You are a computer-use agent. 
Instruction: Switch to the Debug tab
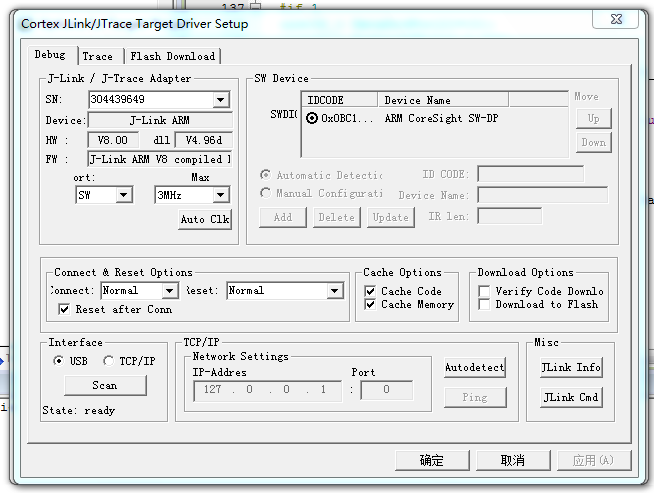click(50, 55)
